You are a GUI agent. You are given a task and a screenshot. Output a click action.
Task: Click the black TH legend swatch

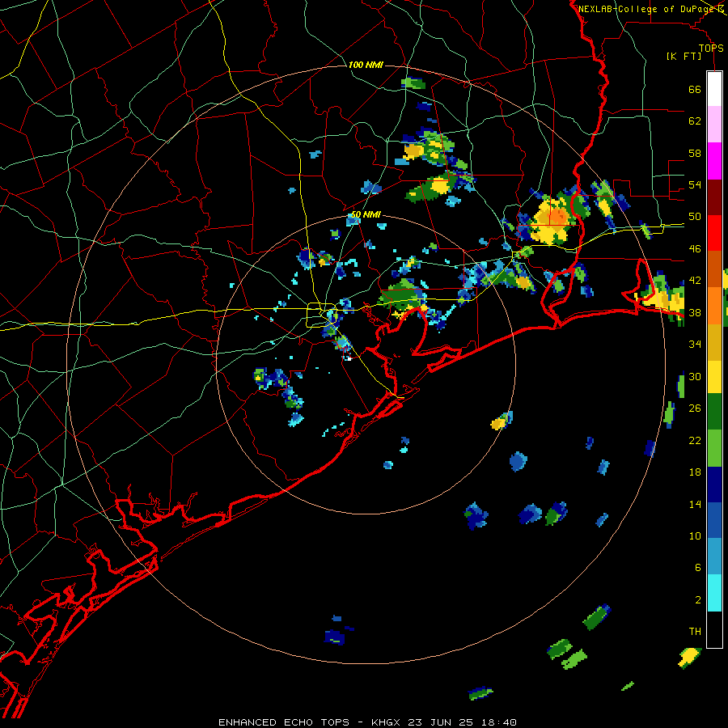[714, 629]
